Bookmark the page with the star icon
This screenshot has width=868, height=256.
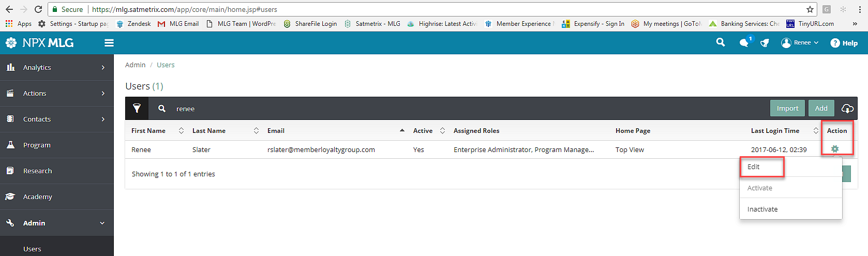[x=810, y=9]
